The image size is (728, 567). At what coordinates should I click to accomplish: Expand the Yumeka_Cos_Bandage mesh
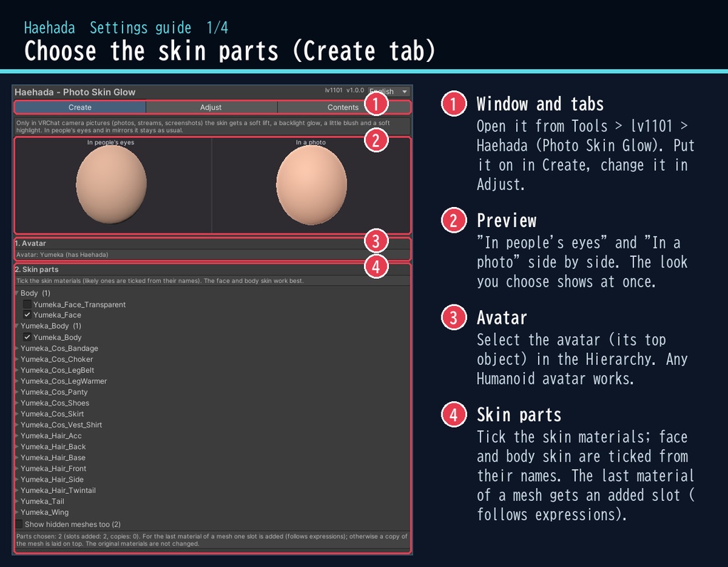[x=17, y=348]
